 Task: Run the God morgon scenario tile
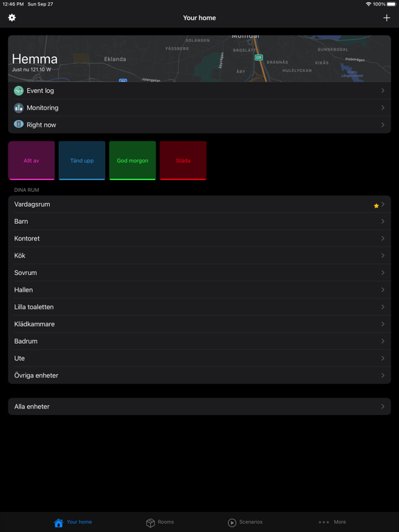(x=132, y=161)
